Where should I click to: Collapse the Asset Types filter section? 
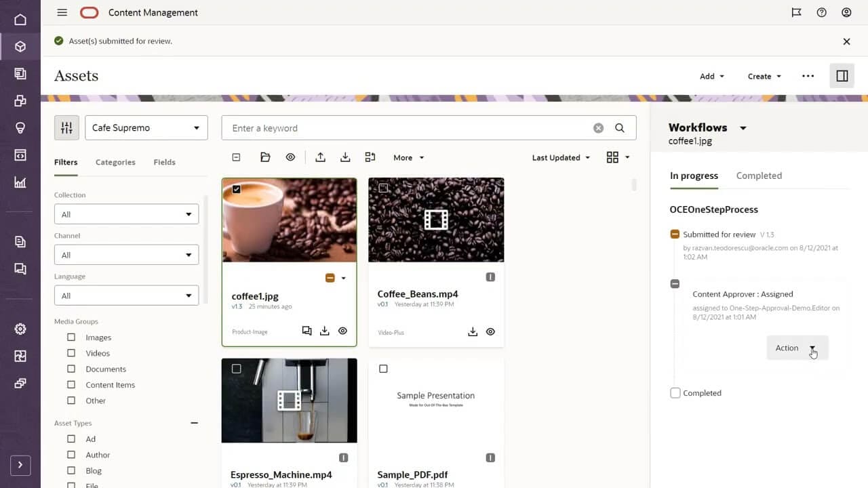pos(194,423)
